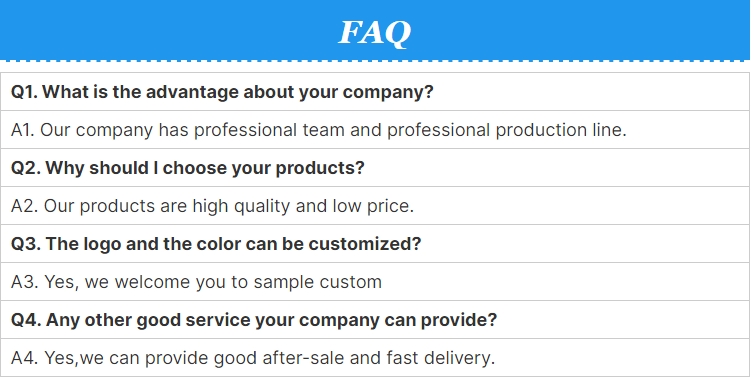
Task: Click the FAQ header title
Action: coord(374,33)
